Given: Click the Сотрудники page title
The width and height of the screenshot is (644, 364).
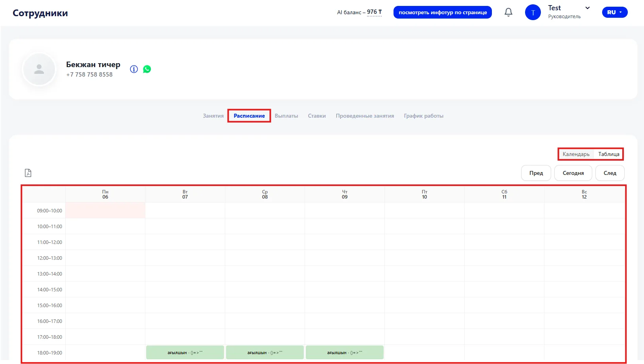Looking at the screenshot, I should [x=40, y=13].
